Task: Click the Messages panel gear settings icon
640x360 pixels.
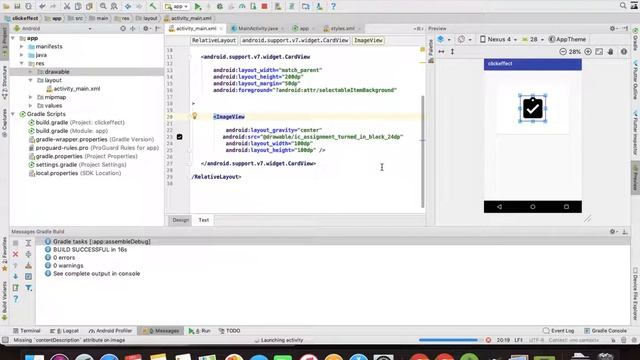Action: click(612, 231)
